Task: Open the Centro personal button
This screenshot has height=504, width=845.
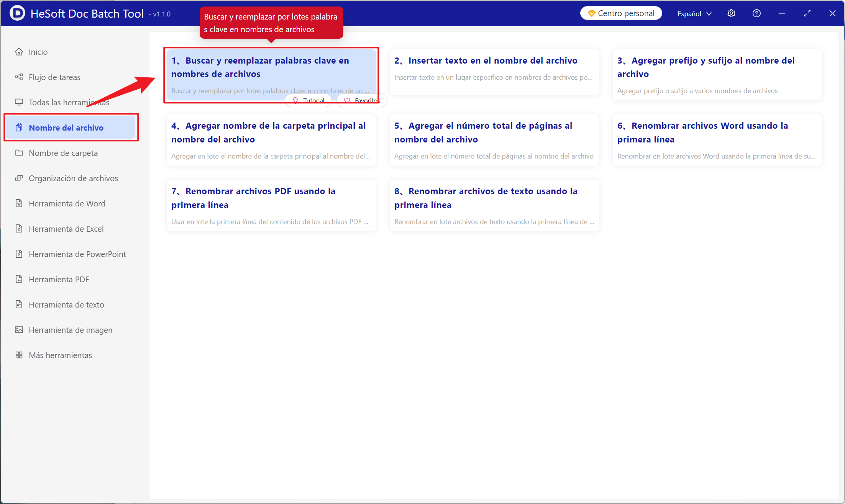Action: point(621,13)
